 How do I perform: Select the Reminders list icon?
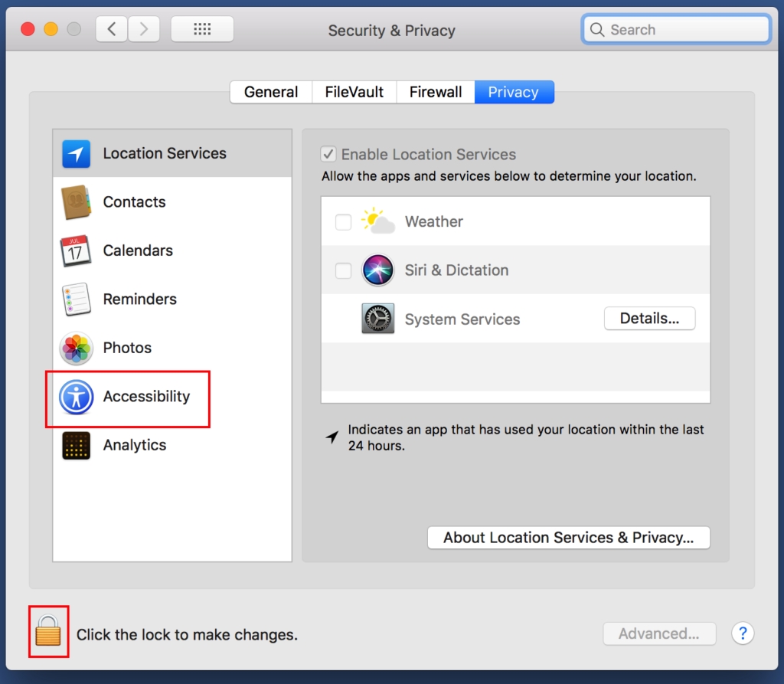click(76, 299)
